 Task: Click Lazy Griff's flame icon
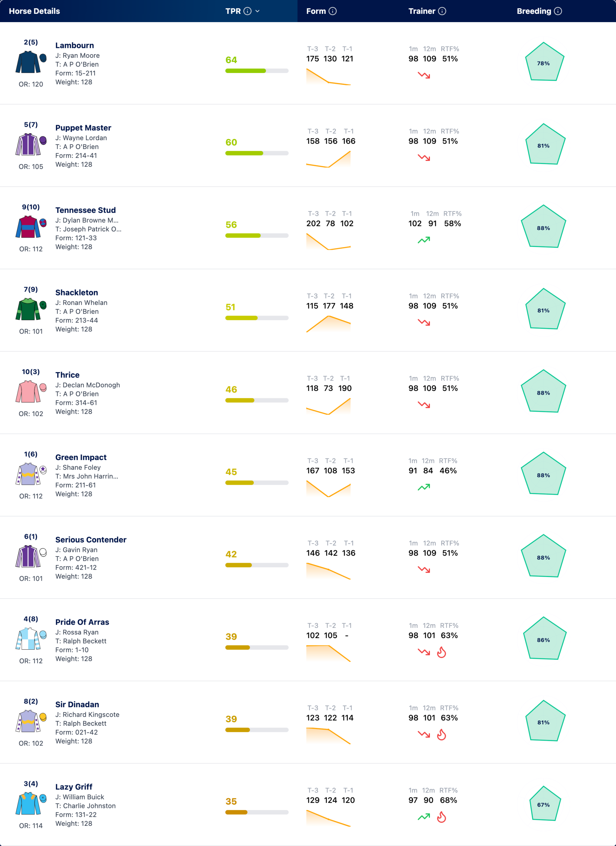[442, 817]
